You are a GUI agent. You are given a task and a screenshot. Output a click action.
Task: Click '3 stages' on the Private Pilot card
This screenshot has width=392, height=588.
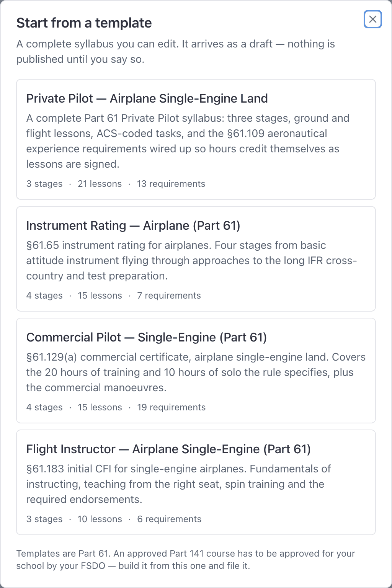click(44, 184)
